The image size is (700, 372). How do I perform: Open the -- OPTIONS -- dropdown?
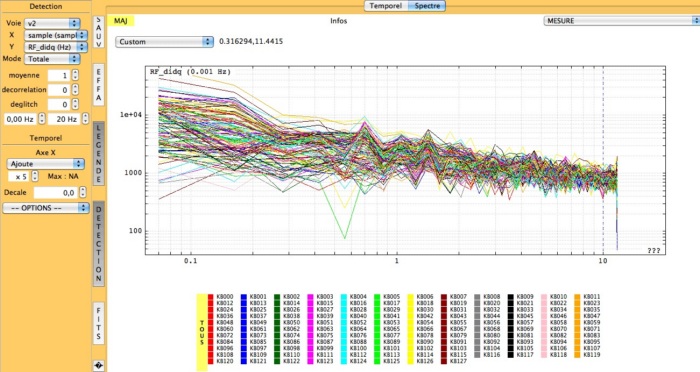click(x=46, y=208)
